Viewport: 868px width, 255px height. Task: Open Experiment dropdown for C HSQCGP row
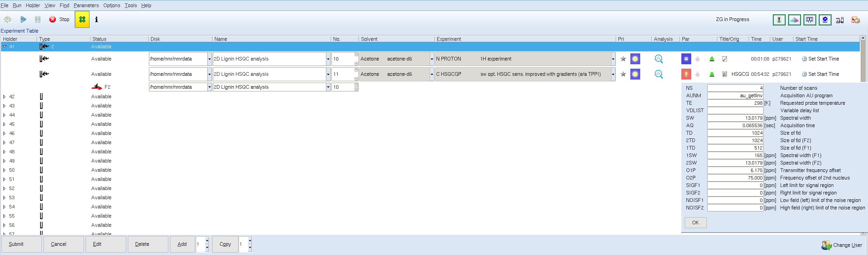(x=613, y=74)
